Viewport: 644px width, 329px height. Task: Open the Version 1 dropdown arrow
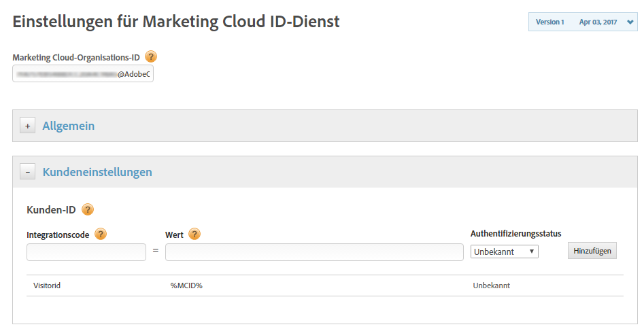[630, 22]
